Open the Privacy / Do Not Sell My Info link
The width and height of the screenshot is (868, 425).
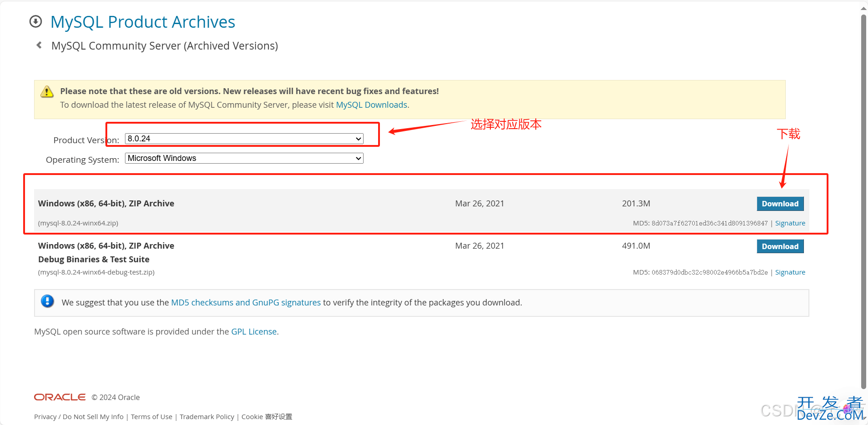79,417
